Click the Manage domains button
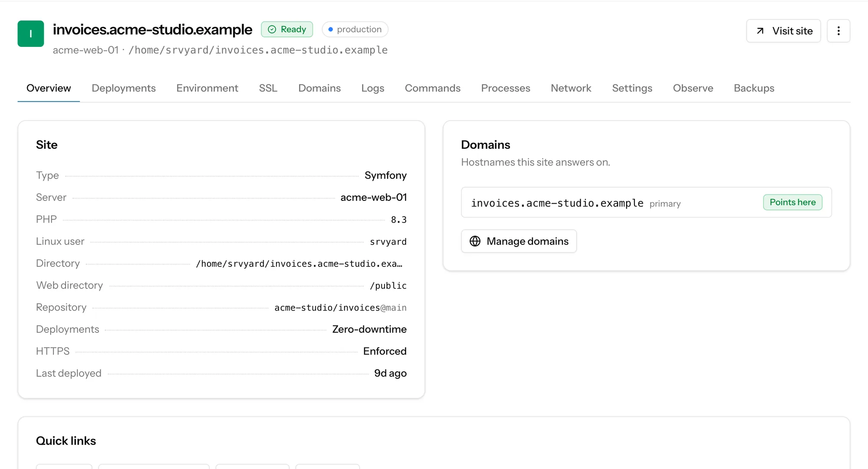Viewport: 868px width, 469px height. coord(519,241)
